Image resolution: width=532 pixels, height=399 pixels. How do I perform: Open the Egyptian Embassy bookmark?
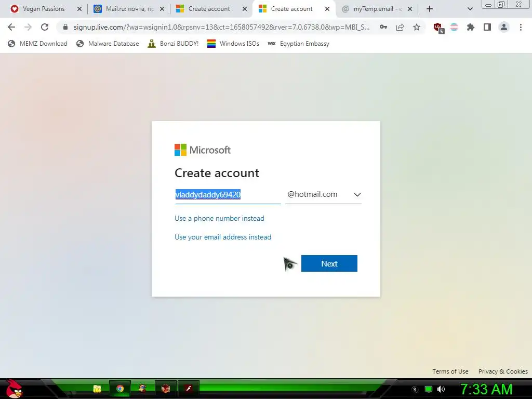[298, 44]
